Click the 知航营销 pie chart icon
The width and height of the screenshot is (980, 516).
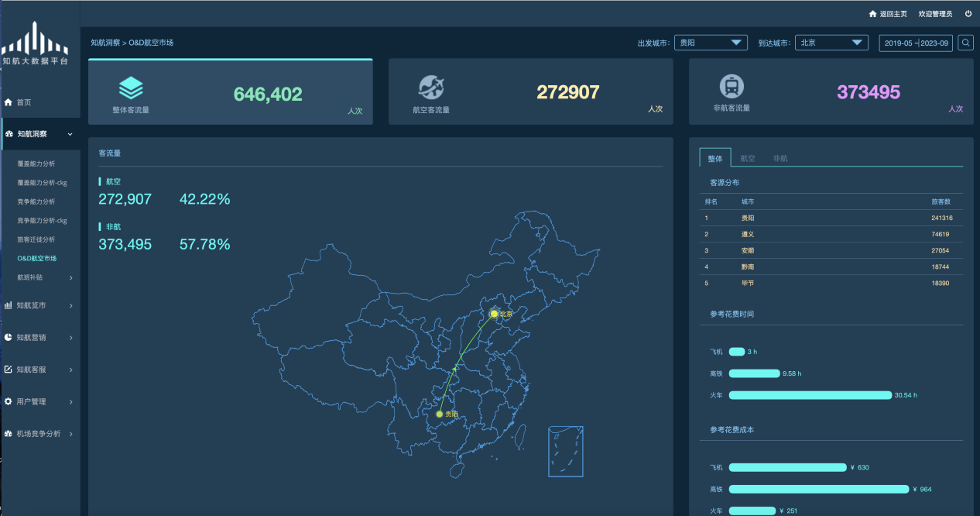pyautogui.click(x=9, y=338)
